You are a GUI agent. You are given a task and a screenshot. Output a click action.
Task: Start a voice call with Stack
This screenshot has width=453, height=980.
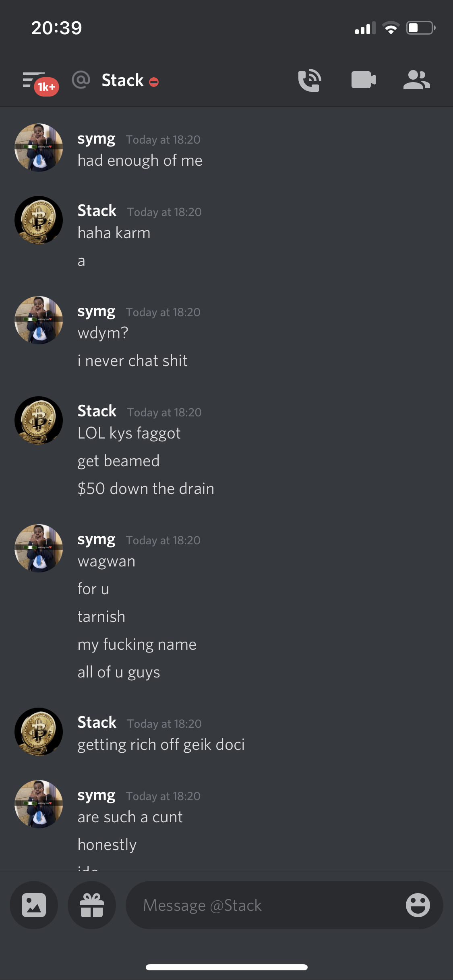pos(310,80)
